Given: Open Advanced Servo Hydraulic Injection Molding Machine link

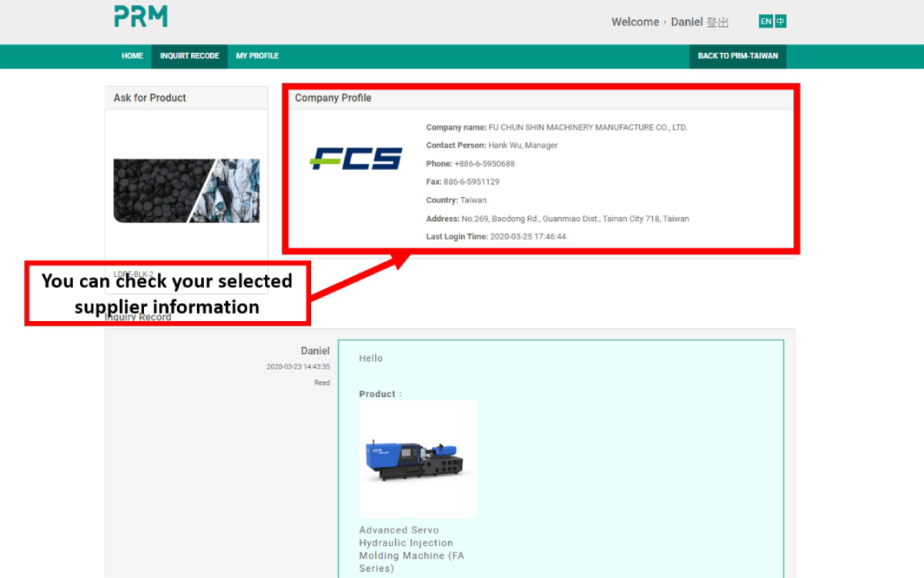Looking at the screenshot, I should click(412, 549).
